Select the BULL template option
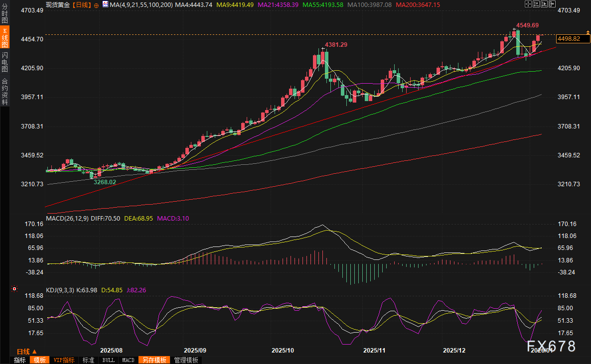This screenshot has width=591, height=364. pos(108,360)
